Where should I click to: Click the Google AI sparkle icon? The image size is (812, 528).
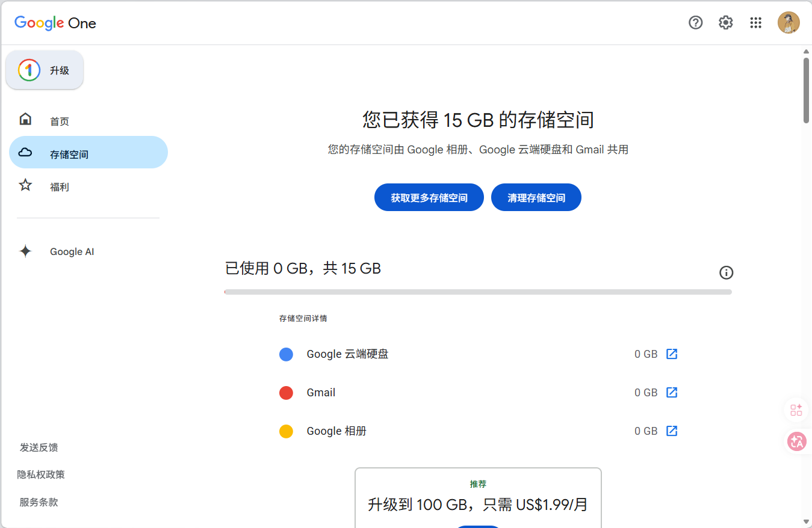tap(25, 251)
